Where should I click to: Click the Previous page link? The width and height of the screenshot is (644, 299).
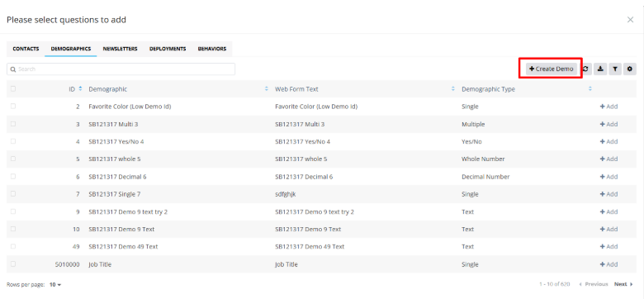pyautogui.click(x=593, y=284)
